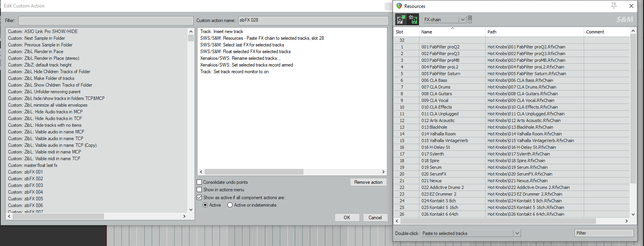Screen dimensions: 644x246
Task: Enable Show in actions menu checkbox
Action: [x=199, y=190]
